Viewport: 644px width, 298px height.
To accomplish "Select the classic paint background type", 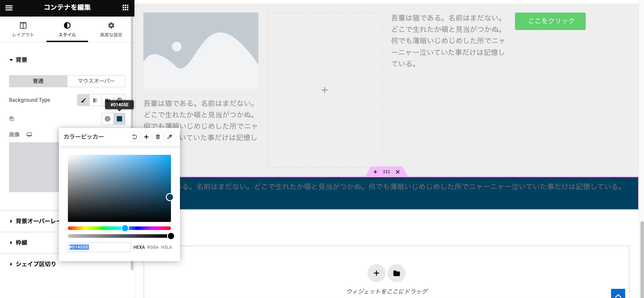I will pos(83,100).
